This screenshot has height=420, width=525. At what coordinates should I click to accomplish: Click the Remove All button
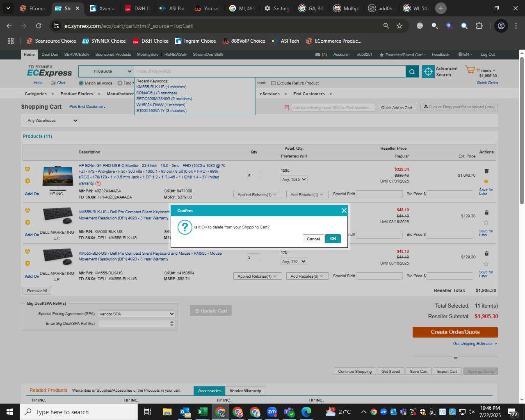pyautogui.click(x=37, y=291)
